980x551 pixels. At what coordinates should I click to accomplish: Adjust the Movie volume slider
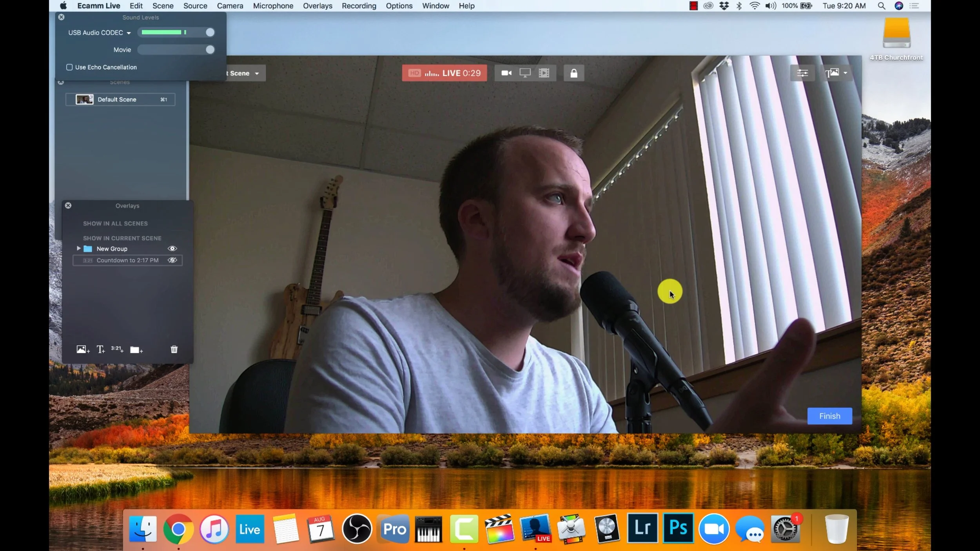coord(210,50)
